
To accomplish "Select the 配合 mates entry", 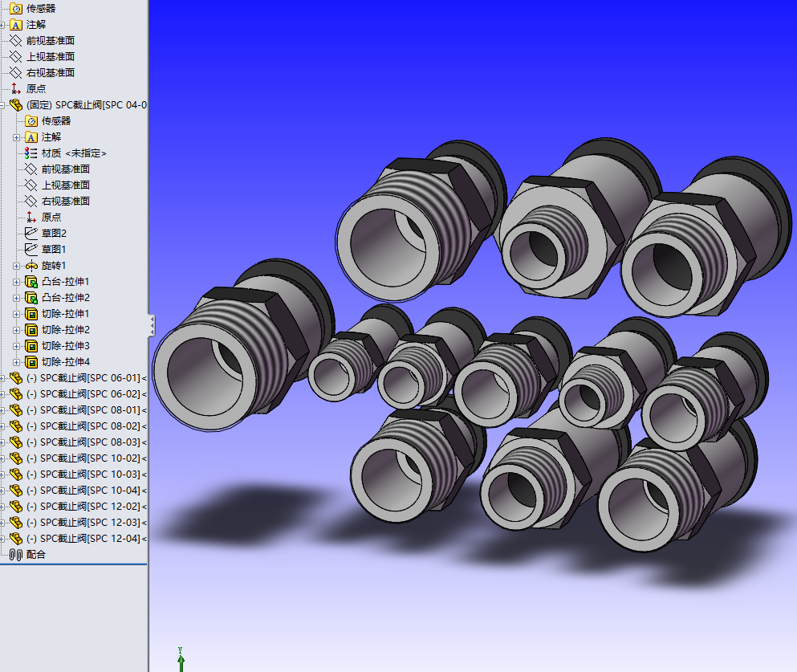I will pos(35,555).
